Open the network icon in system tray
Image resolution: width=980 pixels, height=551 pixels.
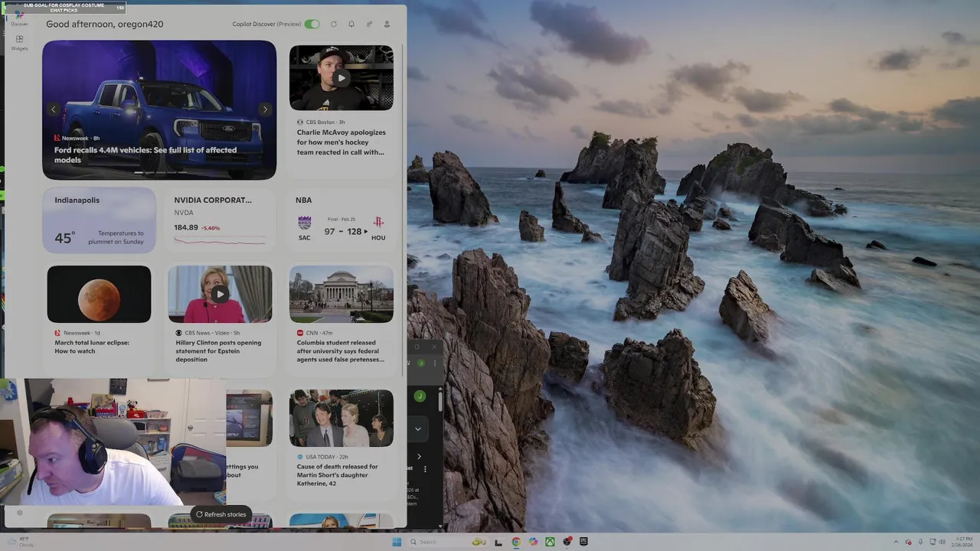[x=931, y=542]
